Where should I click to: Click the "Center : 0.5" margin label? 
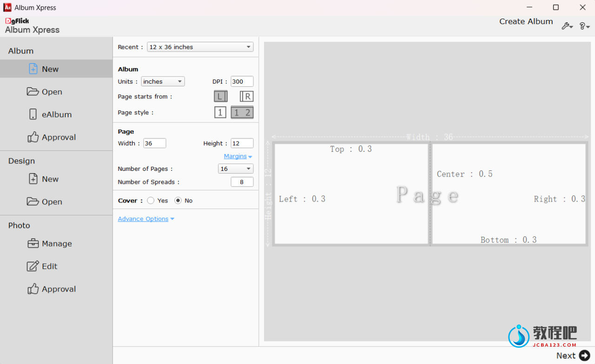coord(465,174)
